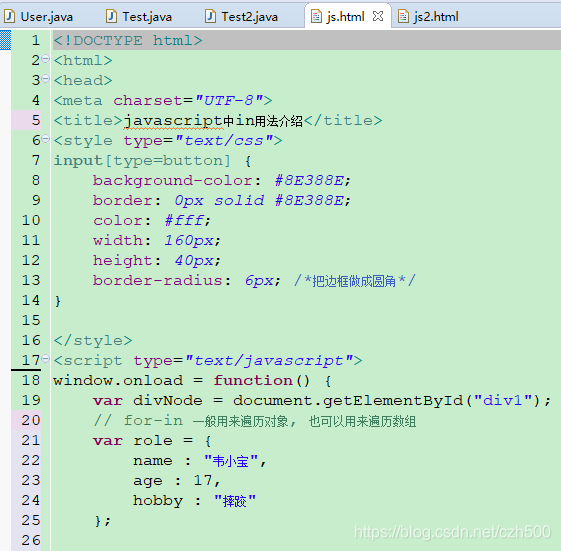The height and width of the screenshot is (551, 561).
Task: Click the charset value "UTF-8"
Action: click(229, 101)
